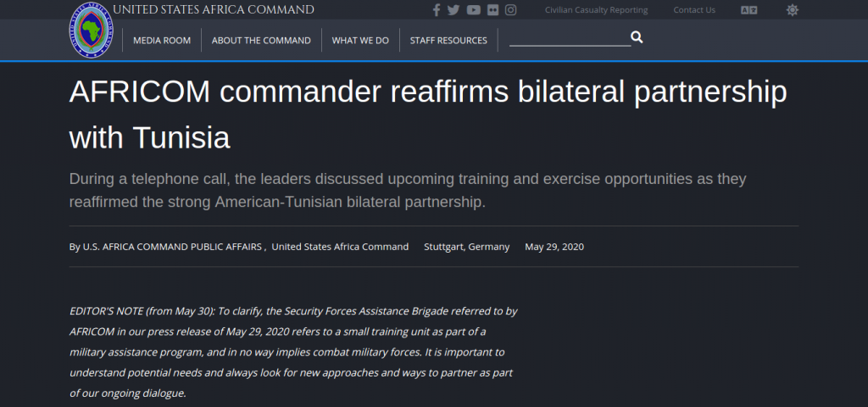Click the U.S. Africa Command Public Affairs byline
This screenshot has height=407, width=868.
click(x=171, y=247)
